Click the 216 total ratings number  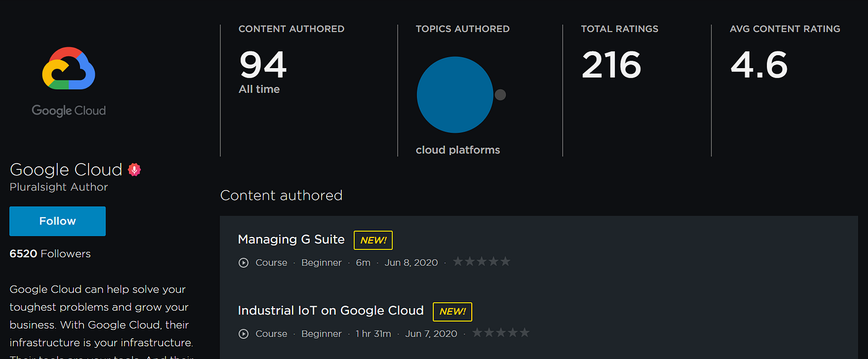click(x=611, y=64)
